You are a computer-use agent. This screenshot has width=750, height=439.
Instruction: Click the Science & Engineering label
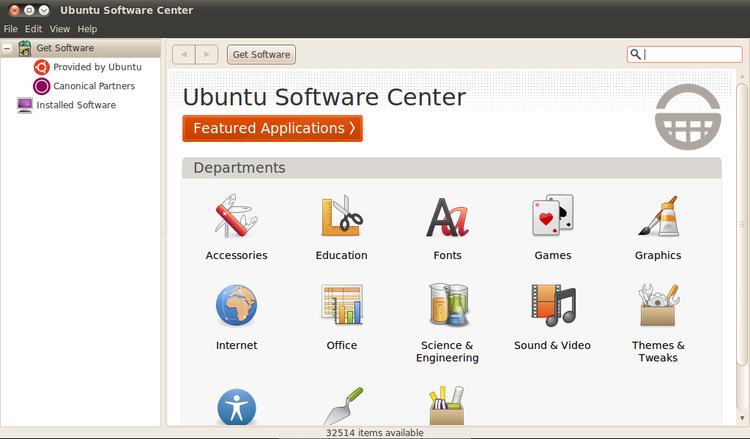click(447, 351)
